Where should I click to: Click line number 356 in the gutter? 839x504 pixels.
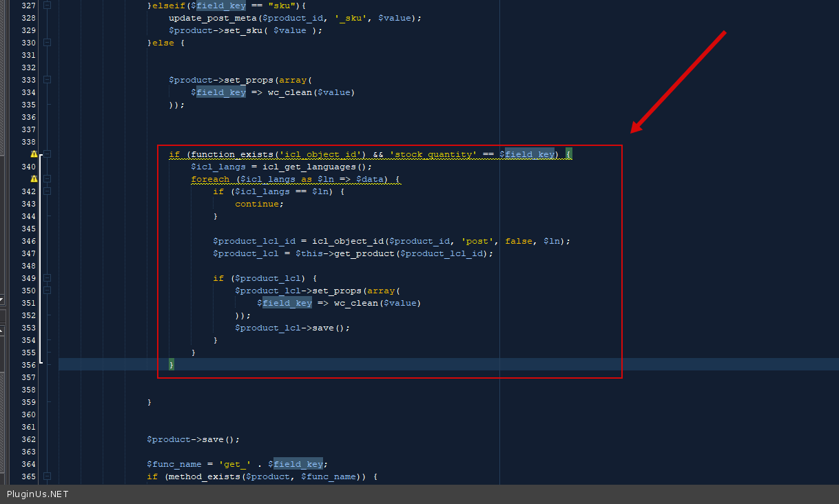(28, 365)
